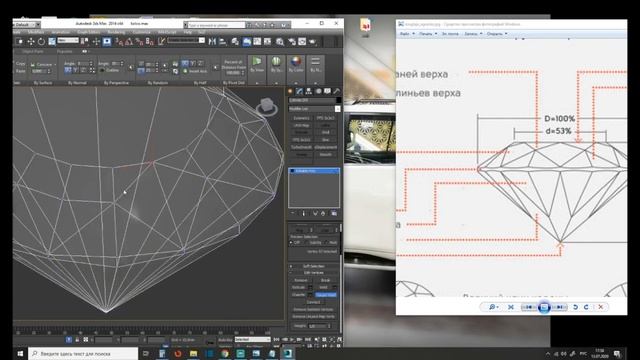
Task: Open the Modify panel tab icon
Action: 300,91
